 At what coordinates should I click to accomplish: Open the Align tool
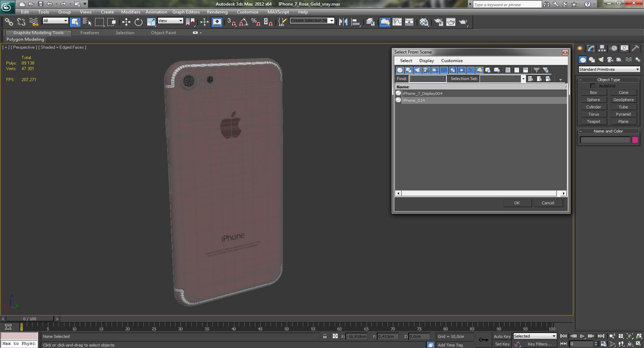(356, 22)
